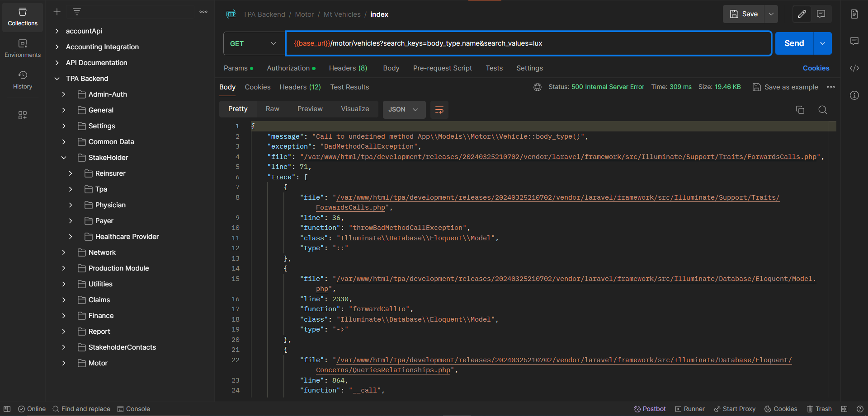Switch response view to Raw
This screenshot has height=416, width=868.
click(x=272, y=109)
